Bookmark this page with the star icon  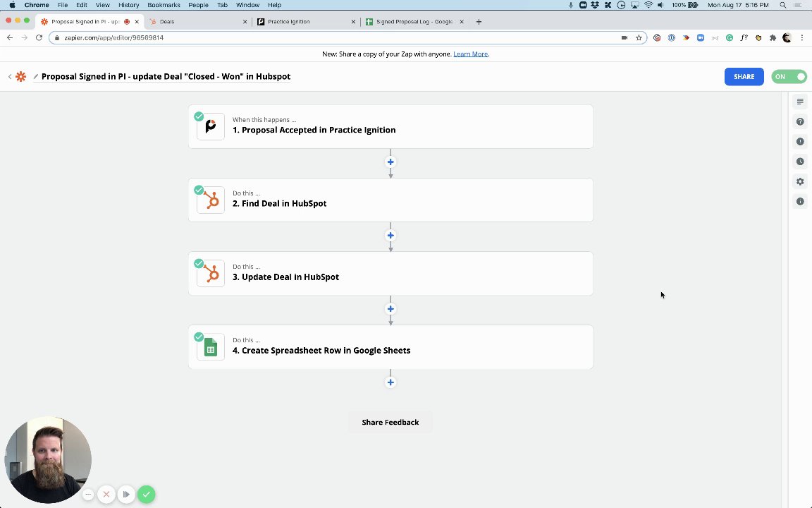(639, 37)
